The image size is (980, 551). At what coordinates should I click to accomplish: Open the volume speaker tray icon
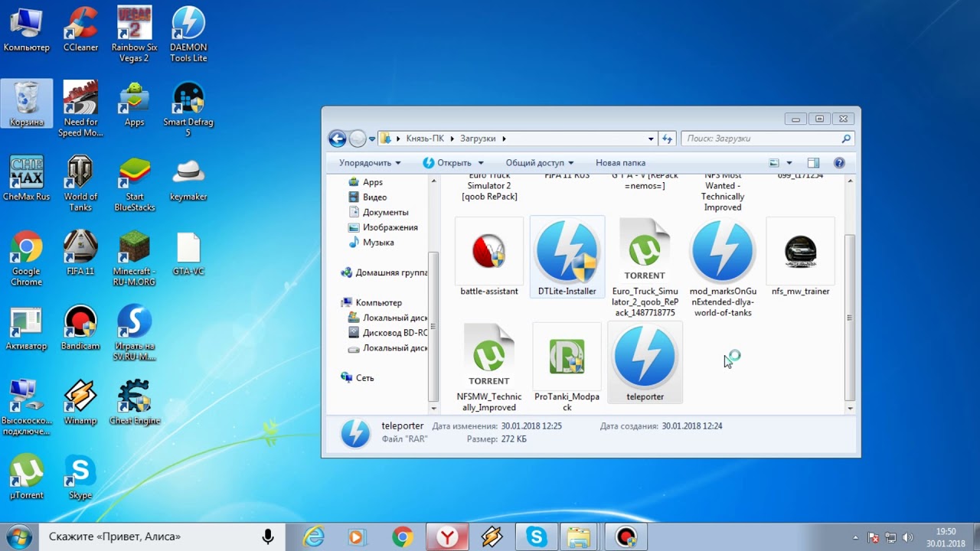pyautogui.click(x=908, y=537)
